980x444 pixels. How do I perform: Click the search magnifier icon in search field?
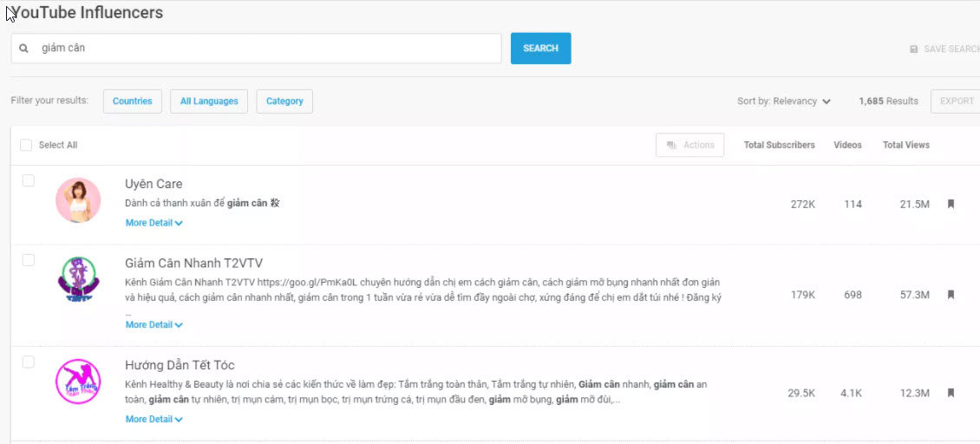pyautogui.click(x=24, y=49)
